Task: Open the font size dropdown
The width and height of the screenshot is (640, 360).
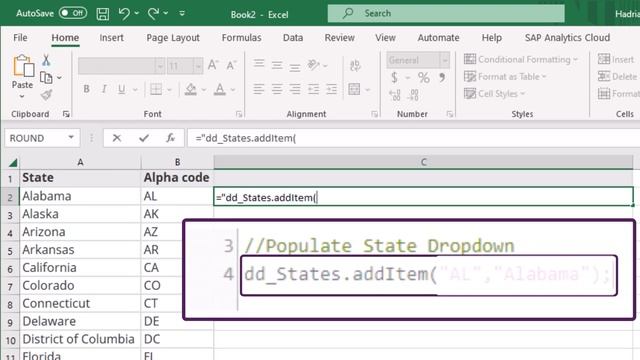Action: click(x=198, y=66)
